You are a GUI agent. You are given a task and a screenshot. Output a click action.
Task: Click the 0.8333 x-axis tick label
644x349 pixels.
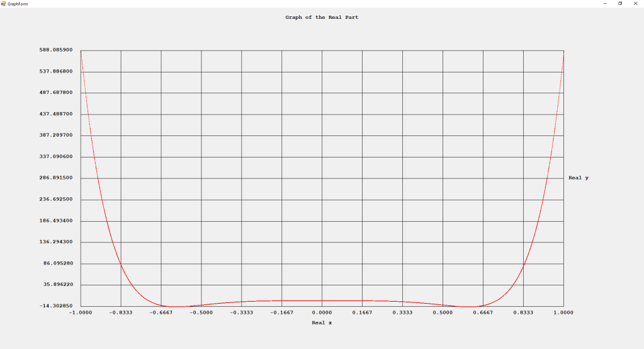point(523,312)
